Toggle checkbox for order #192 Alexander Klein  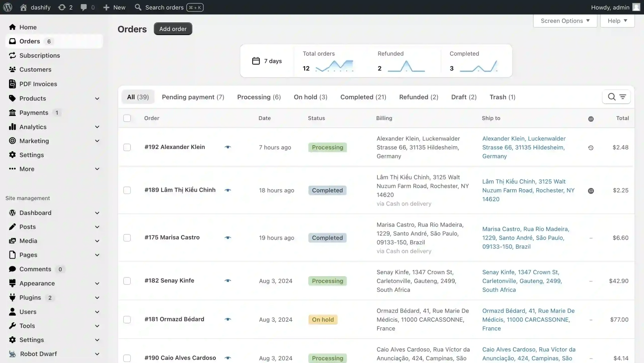[127, 147]
